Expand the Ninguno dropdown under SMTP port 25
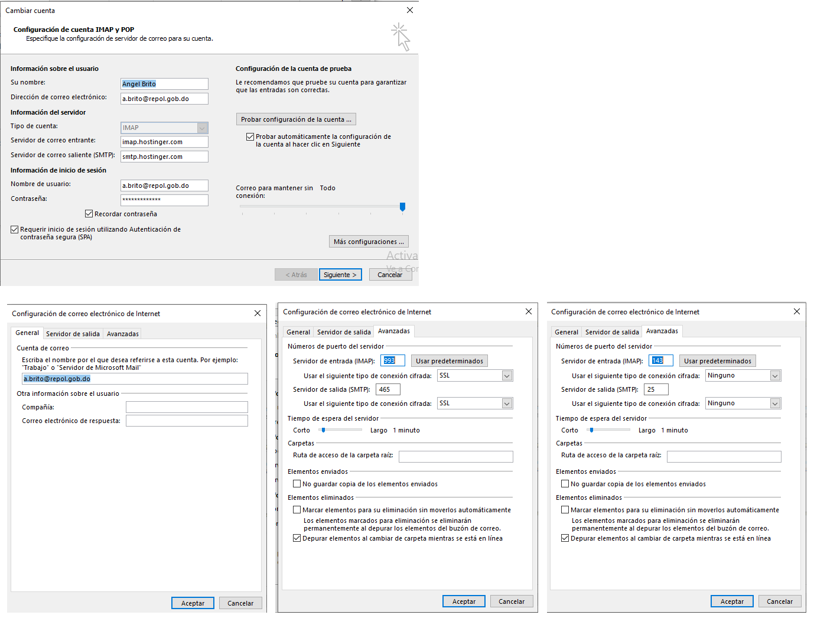 774,404
